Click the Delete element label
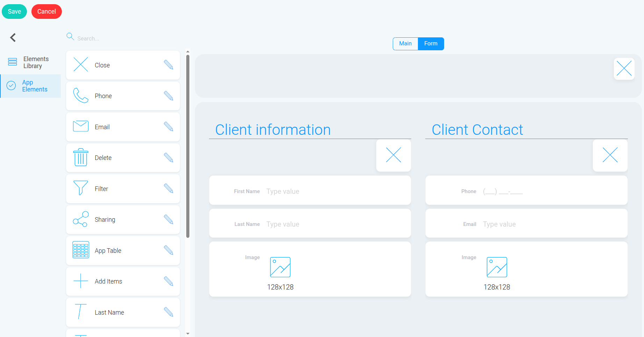This screenshot has height=337, width=644. 103,158
